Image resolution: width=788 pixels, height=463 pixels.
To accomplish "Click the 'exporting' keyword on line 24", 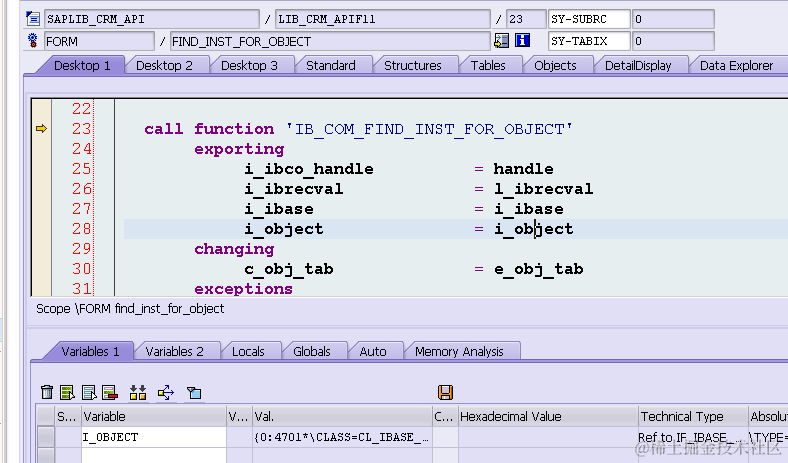I will (239, 149).
